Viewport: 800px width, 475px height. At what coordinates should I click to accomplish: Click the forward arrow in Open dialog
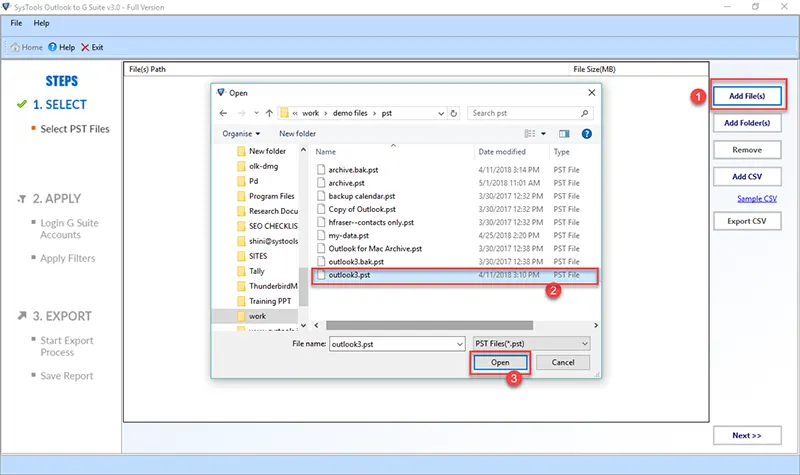(241, 113)
